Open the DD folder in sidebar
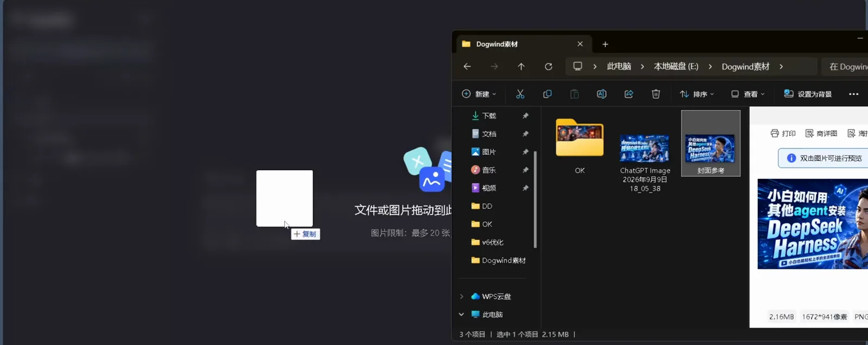This screenshot has width=868, height=345. 482,206
